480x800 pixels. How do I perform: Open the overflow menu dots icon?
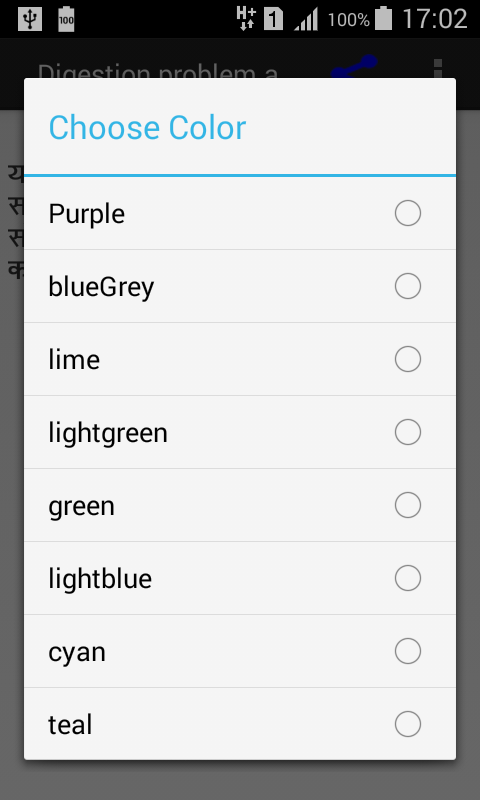(437, 68)
